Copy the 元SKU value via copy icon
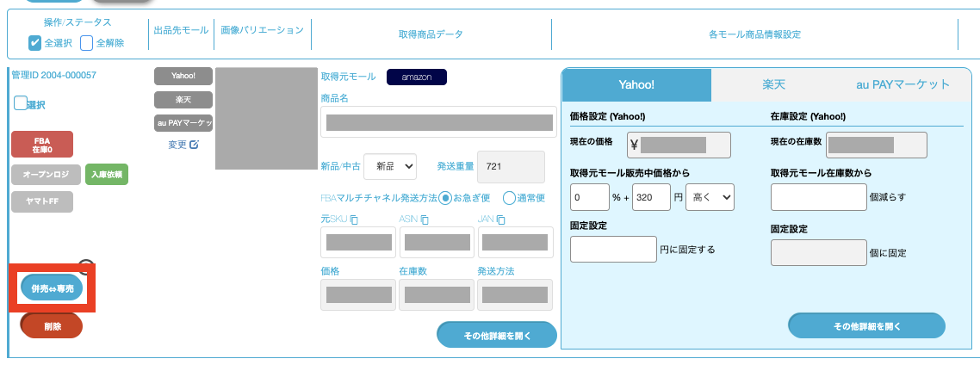The image size is (980, 365). pyautogui.click(x=354, y=220)
